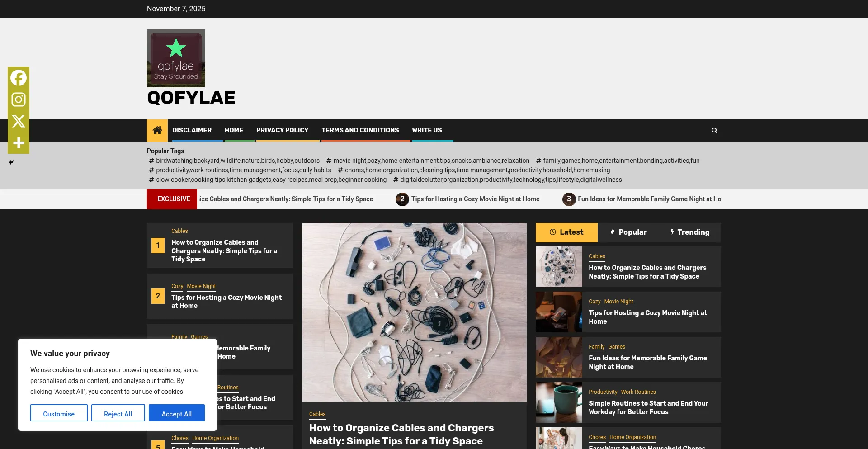
Task: Open the Instagram share icon
Action: coord(19,99)
